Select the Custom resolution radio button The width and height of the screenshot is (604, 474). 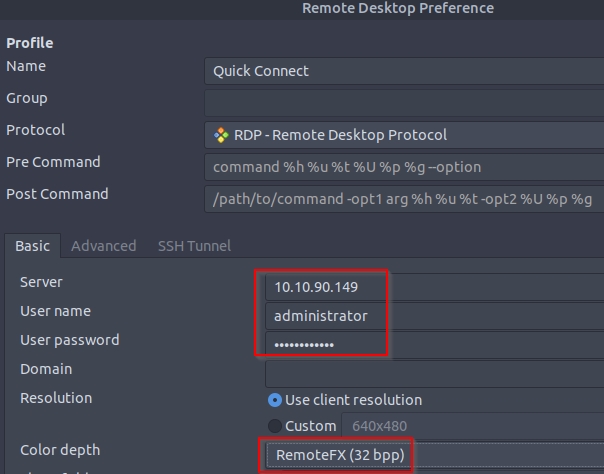(x=275, y=426)
